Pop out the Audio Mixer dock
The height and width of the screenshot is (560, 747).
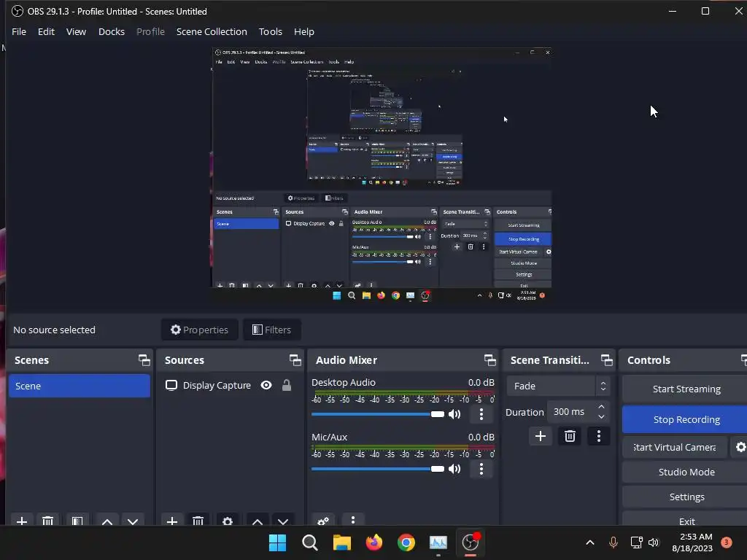(489, 360)
